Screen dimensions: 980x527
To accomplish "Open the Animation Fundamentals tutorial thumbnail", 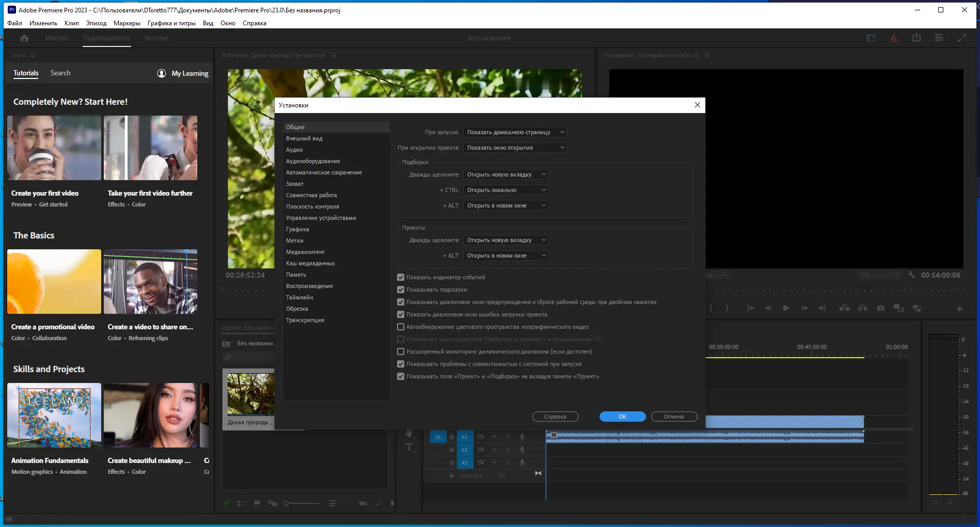I will click(x=54, y=415).
